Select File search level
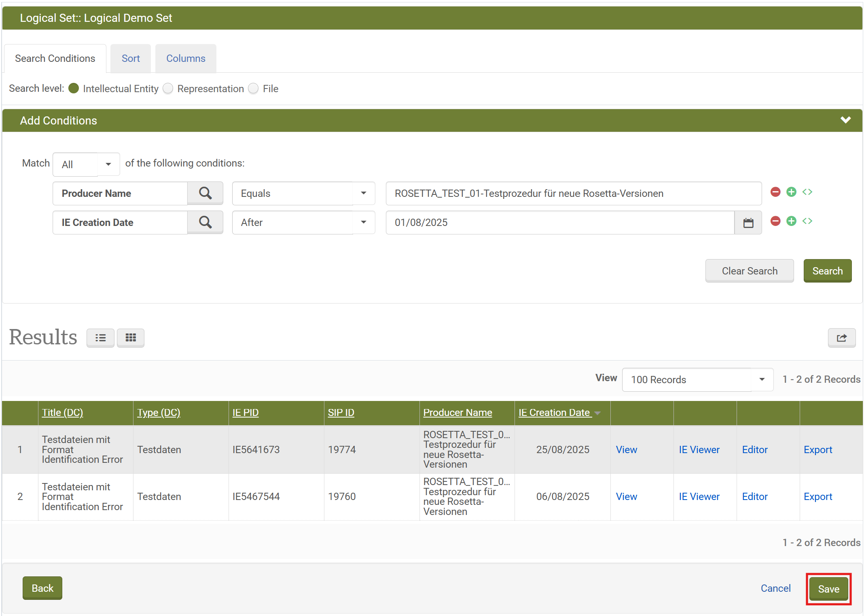Screen dimensions: 864x616 [253, 89]
